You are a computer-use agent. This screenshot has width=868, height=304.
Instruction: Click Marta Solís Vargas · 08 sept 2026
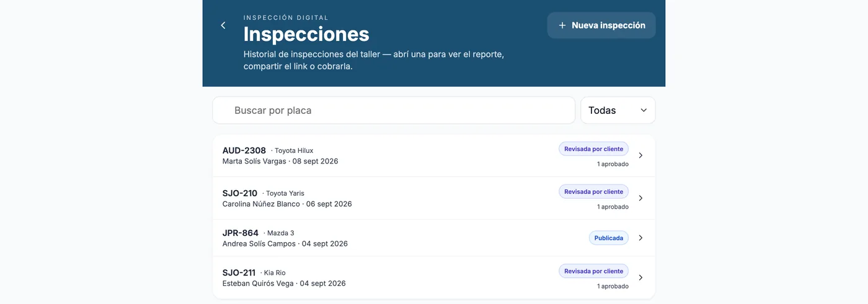click(280, 161)
